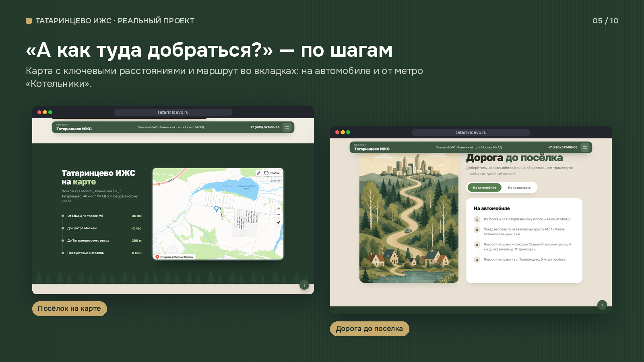Image resolution: width=644 pixels, height=362 pixels.
Task: Click the ЦКАД road label on the map
Action: (x=171, y=180)
